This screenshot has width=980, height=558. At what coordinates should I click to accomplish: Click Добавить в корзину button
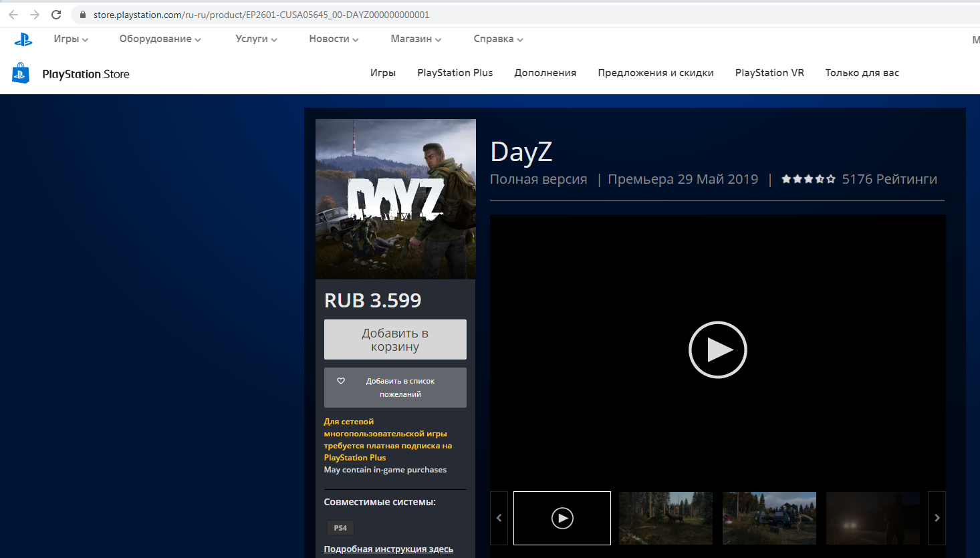click(395, 339)
